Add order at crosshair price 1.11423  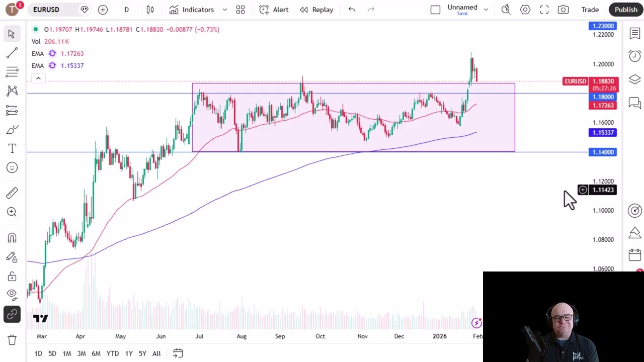click(582, 190)
